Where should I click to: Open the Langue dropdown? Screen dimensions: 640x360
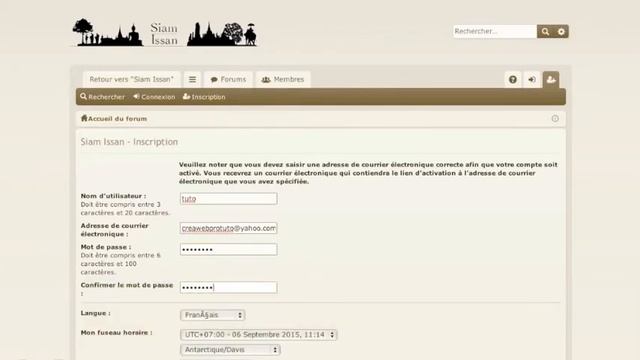[x=213, y=315]
